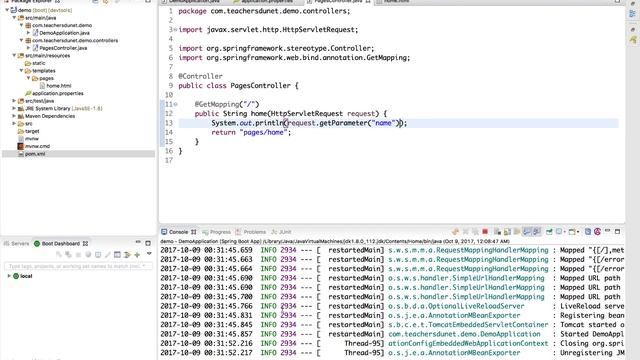Expand the Maven Dependencies node

(14, 116)
